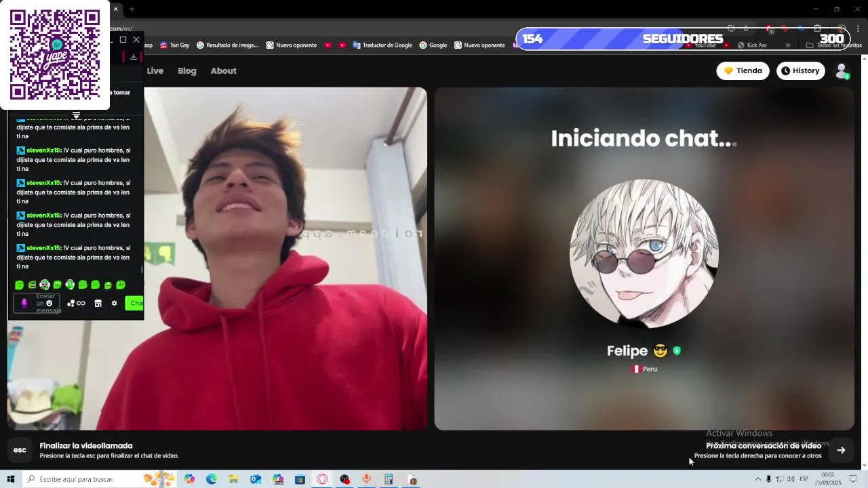
Task: Open the Chrome three-dot menu
Action: click(x=858, y=28)
